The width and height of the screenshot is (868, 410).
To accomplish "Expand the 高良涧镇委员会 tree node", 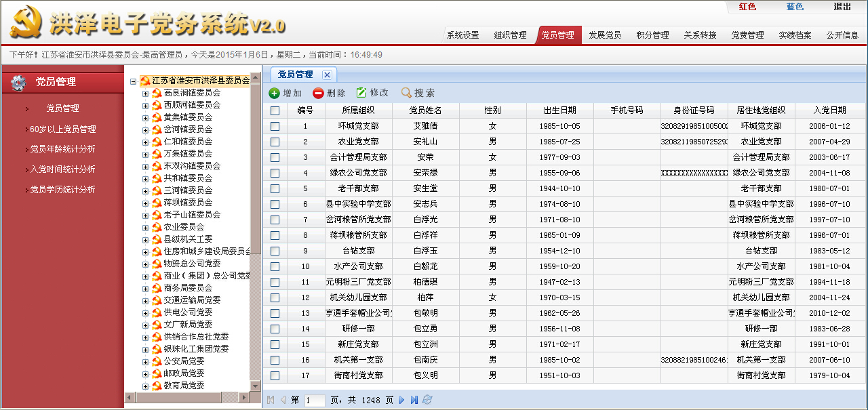I will point(145,93).
